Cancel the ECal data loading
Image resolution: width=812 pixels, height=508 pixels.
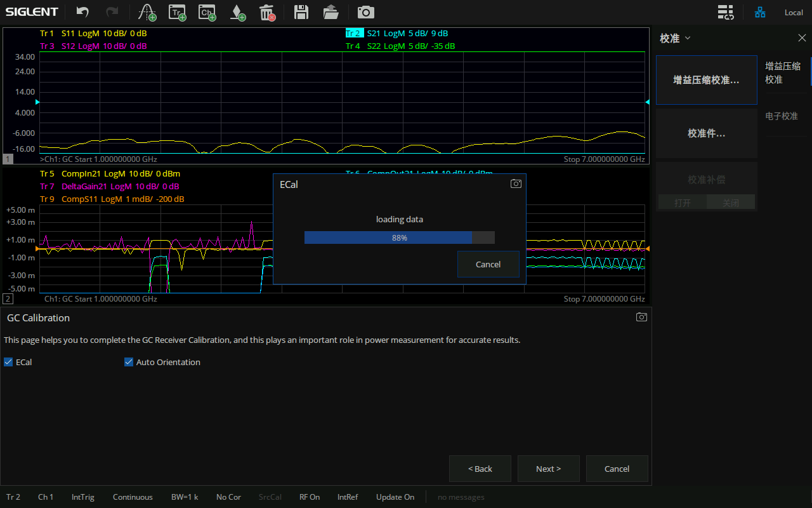click(x=488, y=264)
